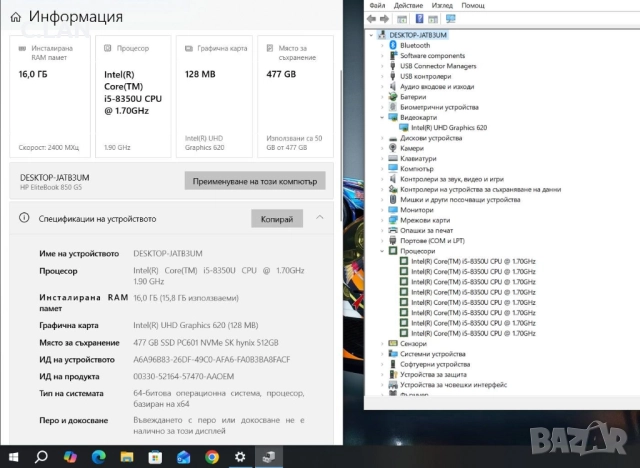Expand the Дискови устройства node arrow
This screenshot has height=468, width=640.
click(x=382, y=138)
